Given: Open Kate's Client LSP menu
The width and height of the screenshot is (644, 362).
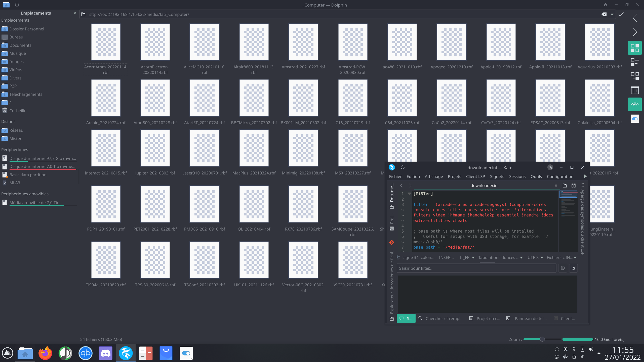Looking at the screenshot, I should coord(475,176).
